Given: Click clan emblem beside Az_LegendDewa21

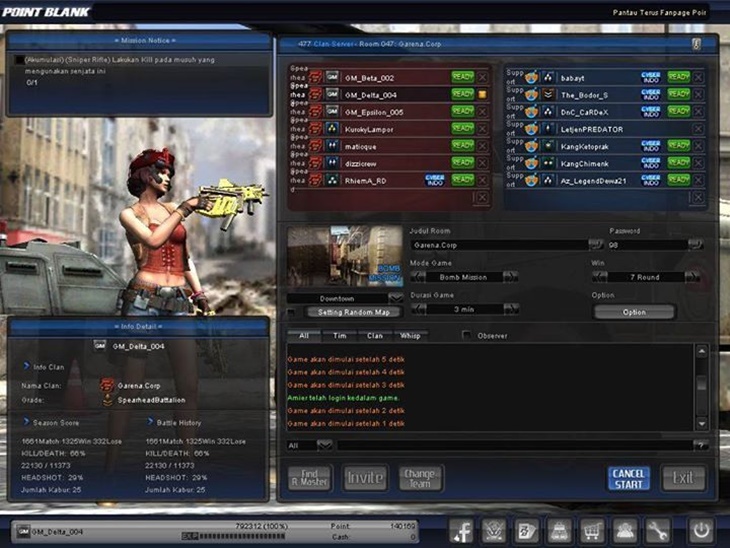Looking at the screenshot, I should click(531, 180).
